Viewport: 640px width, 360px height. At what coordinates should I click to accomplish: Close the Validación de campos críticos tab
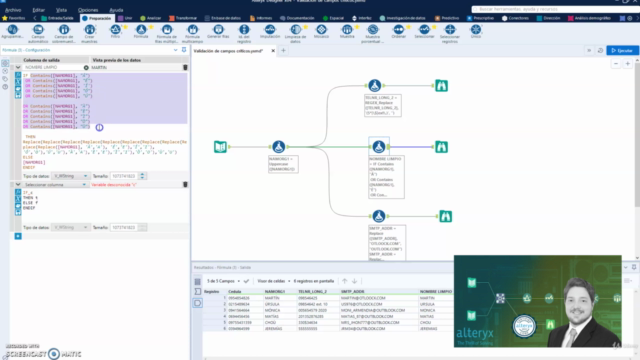tap(273, 51)
